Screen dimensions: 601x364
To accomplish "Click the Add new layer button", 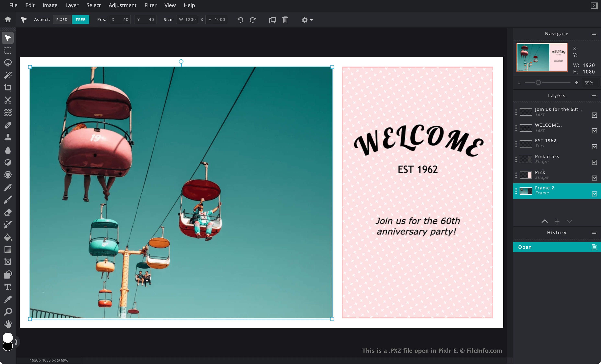I will (557, 221).
